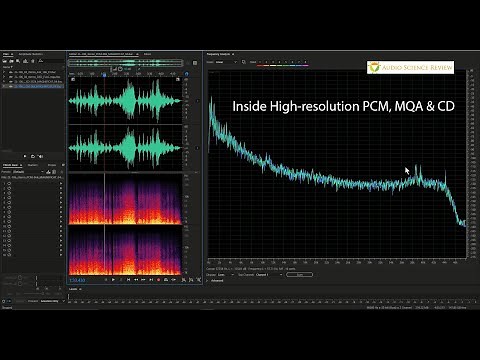Delete effects rack preset icon
This screenshot has height=360, width=480.
54,172
